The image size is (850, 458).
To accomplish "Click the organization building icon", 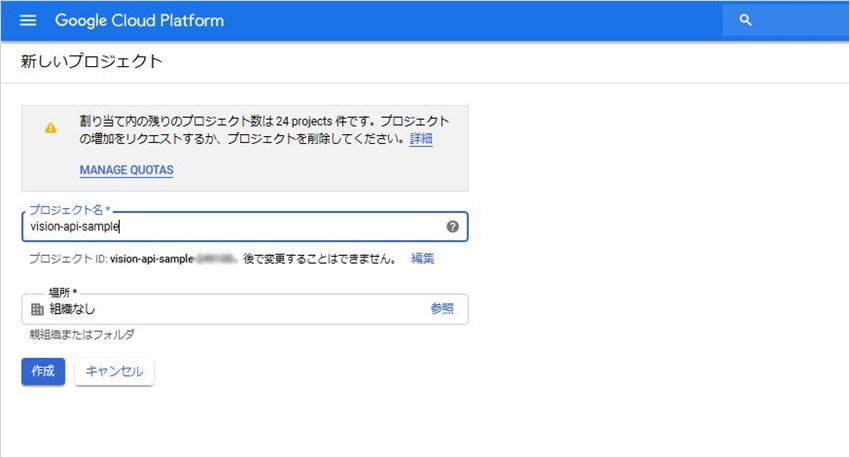I will click(x=37, y=309).
